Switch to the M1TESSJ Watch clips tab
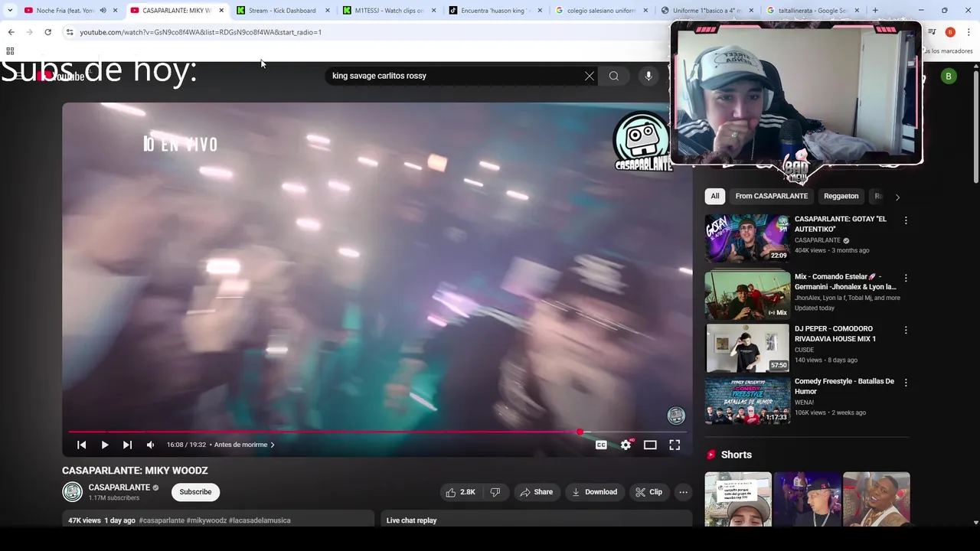980x551 pixels. coord(389,11)
